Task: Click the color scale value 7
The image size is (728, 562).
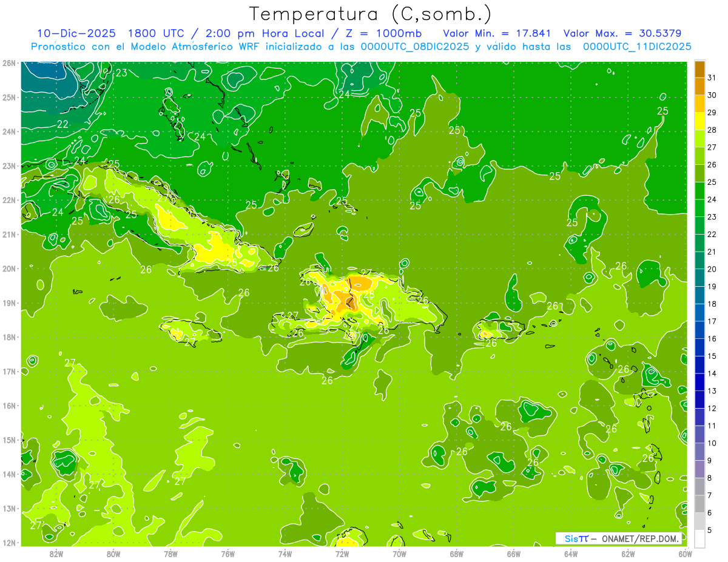Action: coord(710,495)
